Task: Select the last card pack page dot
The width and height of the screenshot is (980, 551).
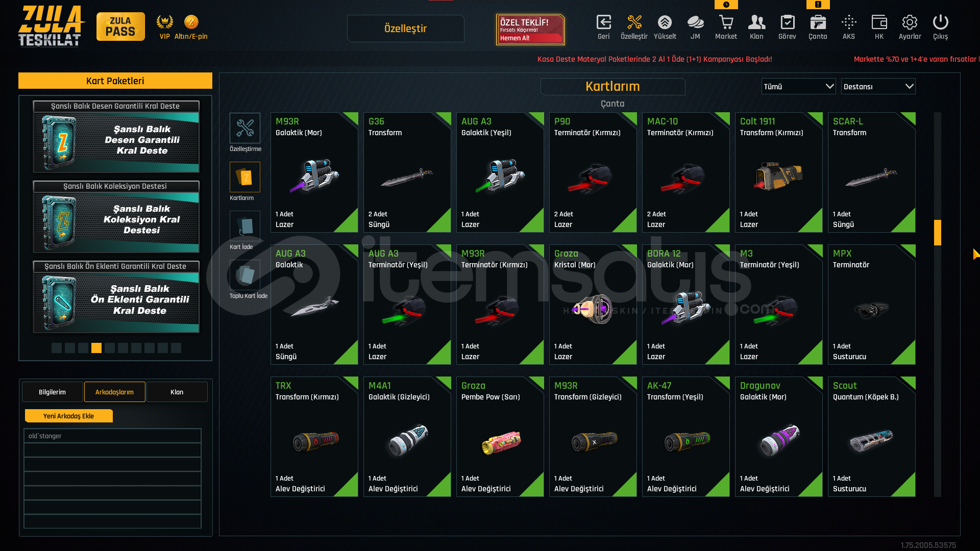Action: 176,348
